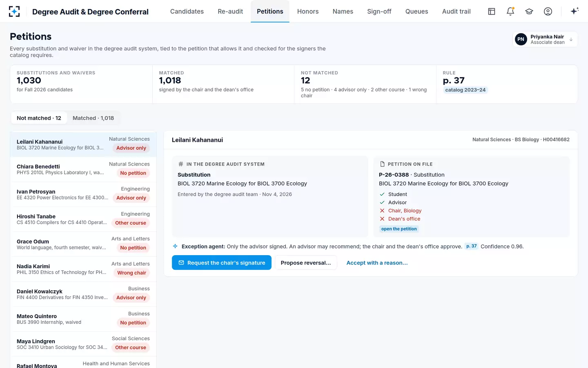This screenshot has width=588, height=368.
Task: Click the Wrong chair status badge
Action: (131, 273)
